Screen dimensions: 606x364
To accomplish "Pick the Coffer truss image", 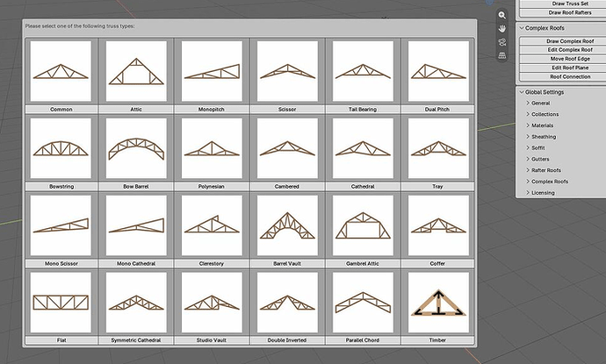I will coord(438,225).
